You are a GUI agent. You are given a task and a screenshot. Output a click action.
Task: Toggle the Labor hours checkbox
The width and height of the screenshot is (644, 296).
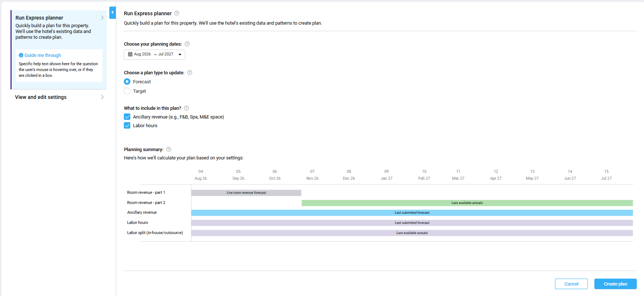coord(127,126)
